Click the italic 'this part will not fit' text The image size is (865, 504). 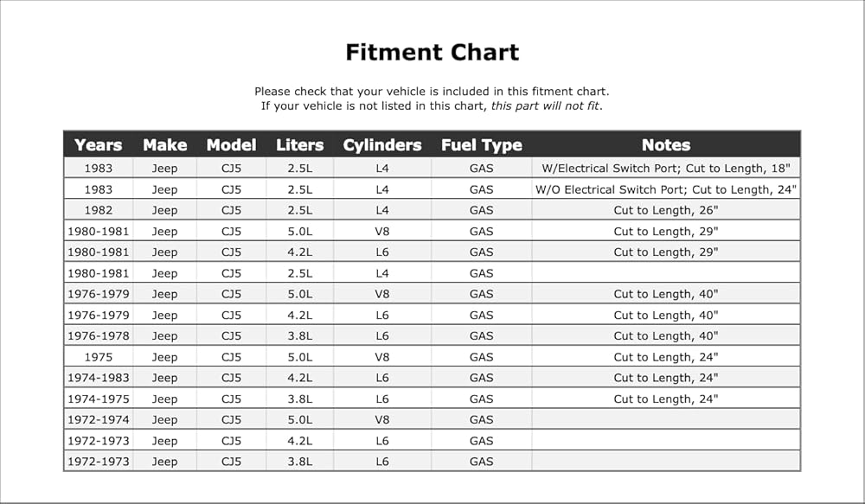pos(544,105)
